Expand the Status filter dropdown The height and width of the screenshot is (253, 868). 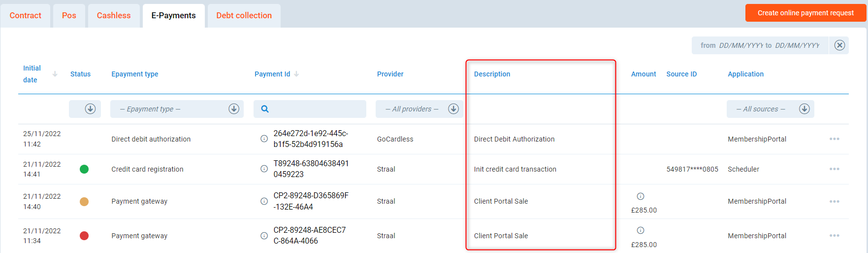(x=90, y=109)
